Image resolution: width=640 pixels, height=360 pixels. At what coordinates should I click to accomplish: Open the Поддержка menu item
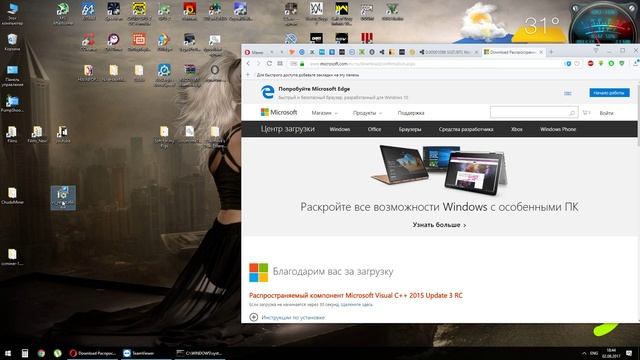pos(411,113)
